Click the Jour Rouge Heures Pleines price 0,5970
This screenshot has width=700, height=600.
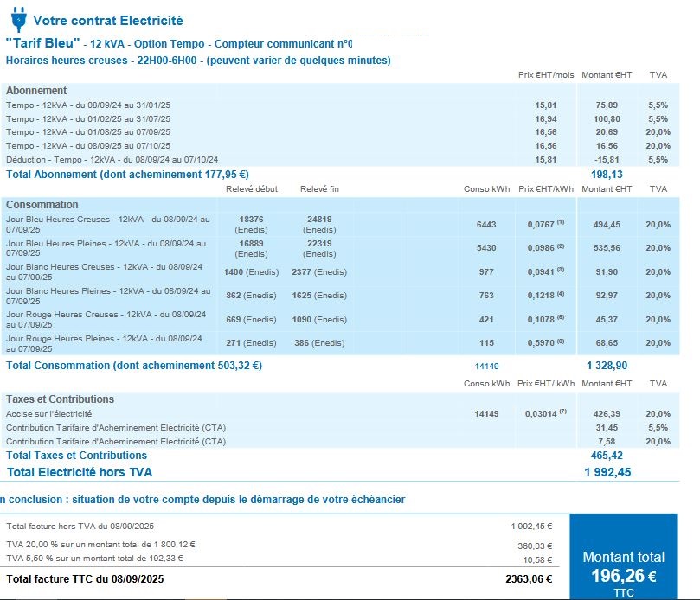[540, 343]
